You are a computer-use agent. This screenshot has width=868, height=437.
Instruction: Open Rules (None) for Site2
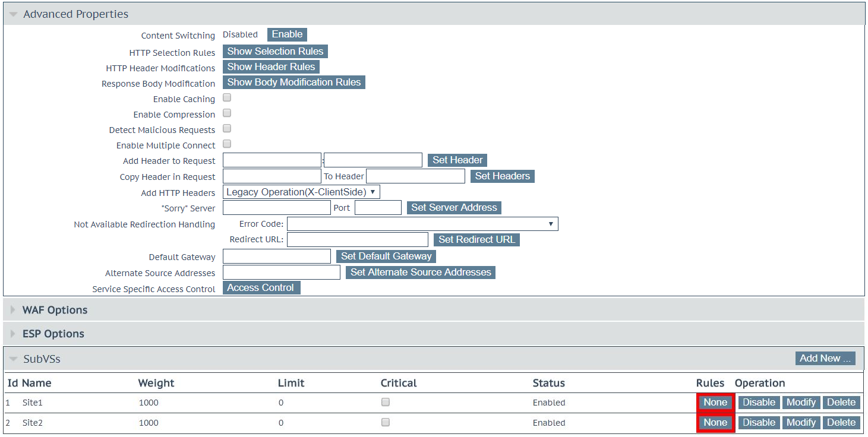pos(715,422)
